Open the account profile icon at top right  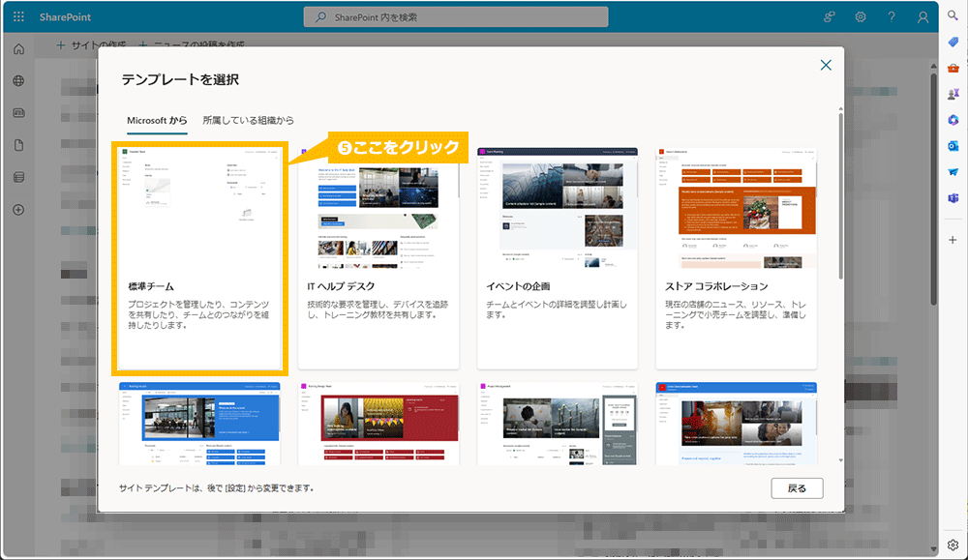(x=922, y=16)
